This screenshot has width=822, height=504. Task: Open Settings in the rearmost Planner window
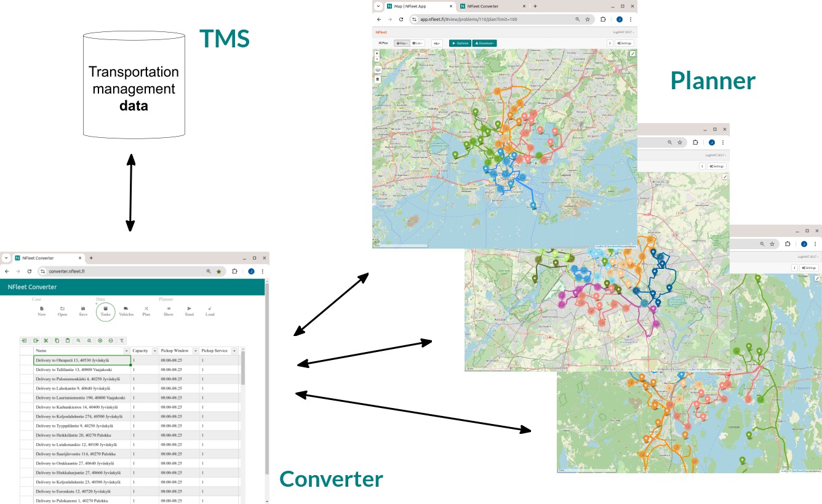tap(809, 268)
